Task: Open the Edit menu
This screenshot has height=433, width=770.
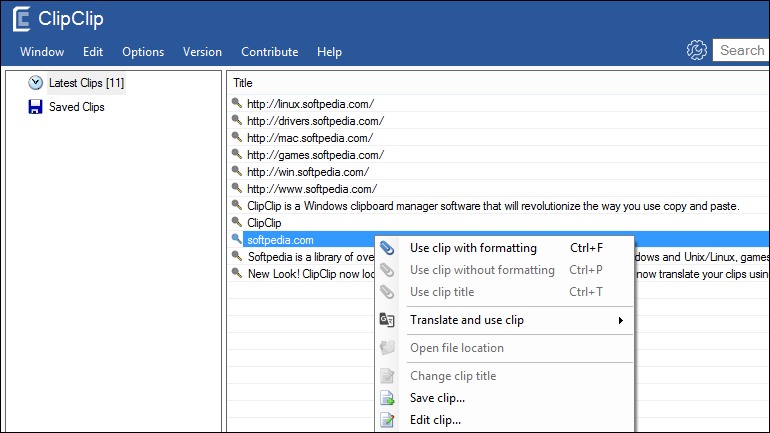Action: coord(93,52)
